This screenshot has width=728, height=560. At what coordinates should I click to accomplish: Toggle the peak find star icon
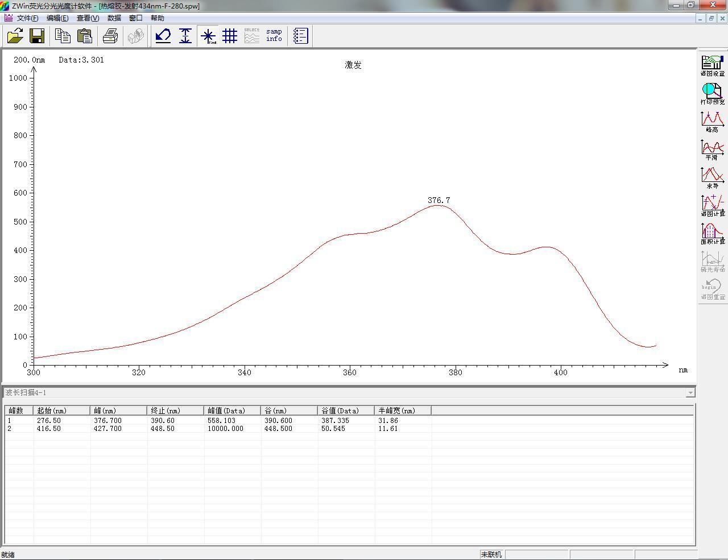coord(208,36)
